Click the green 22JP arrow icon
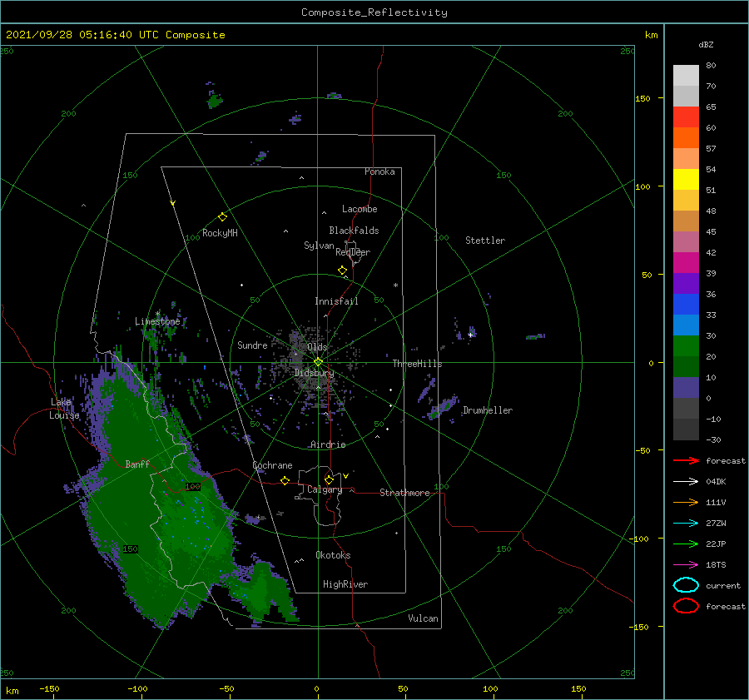This screenshot has height=700, width=749. coord(686,544)
